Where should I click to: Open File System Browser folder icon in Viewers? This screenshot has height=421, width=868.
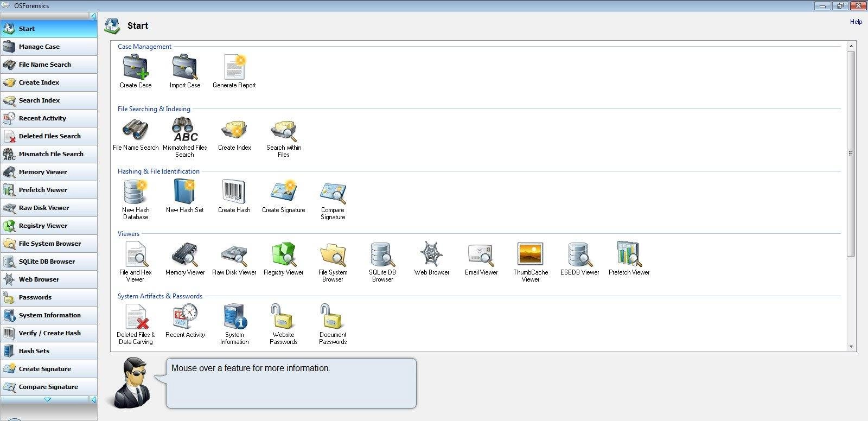point(333,254)
